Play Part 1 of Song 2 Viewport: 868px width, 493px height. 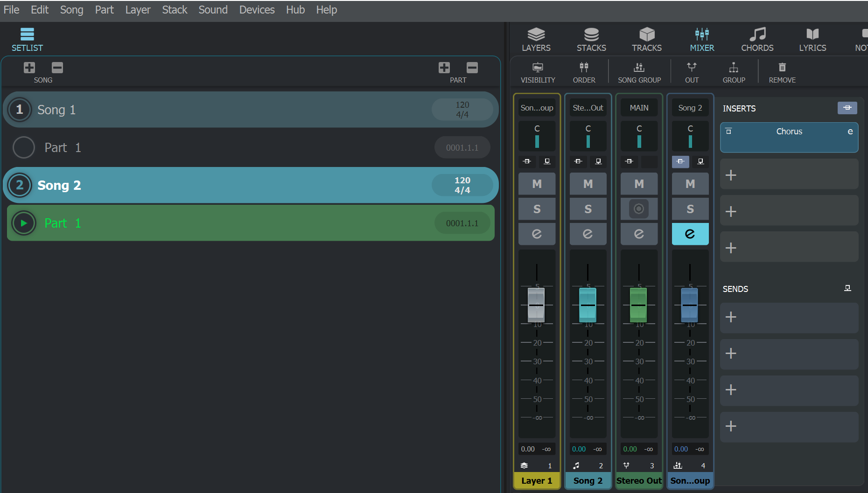[23, 223]
